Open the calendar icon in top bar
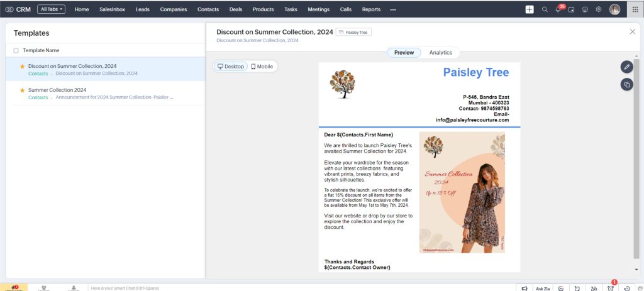Screen dimensions: 644x291 pos(571,9)
